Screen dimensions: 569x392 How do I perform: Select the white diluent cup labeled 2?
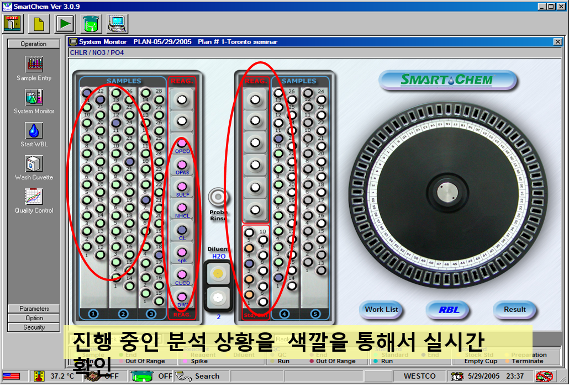point(218,298)
